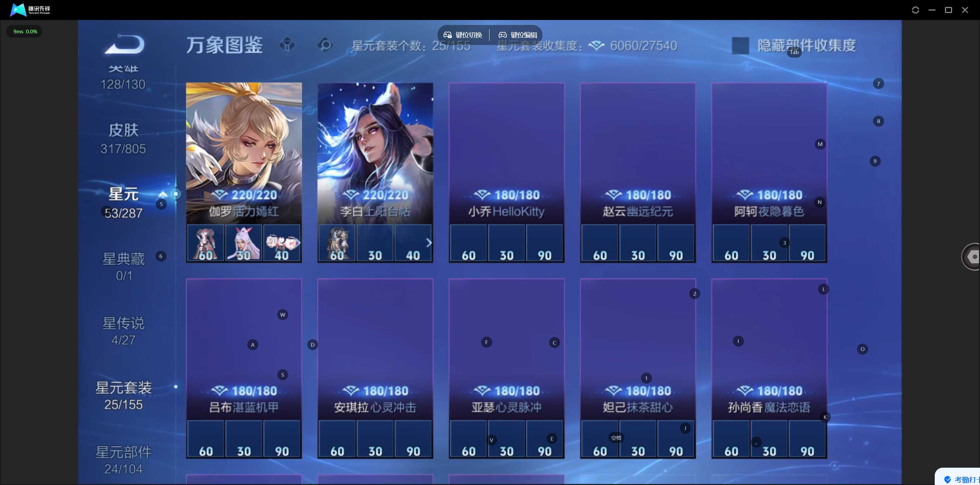
Task: Open the side floating hexagon panel button
Action: [x=972, y=257]
